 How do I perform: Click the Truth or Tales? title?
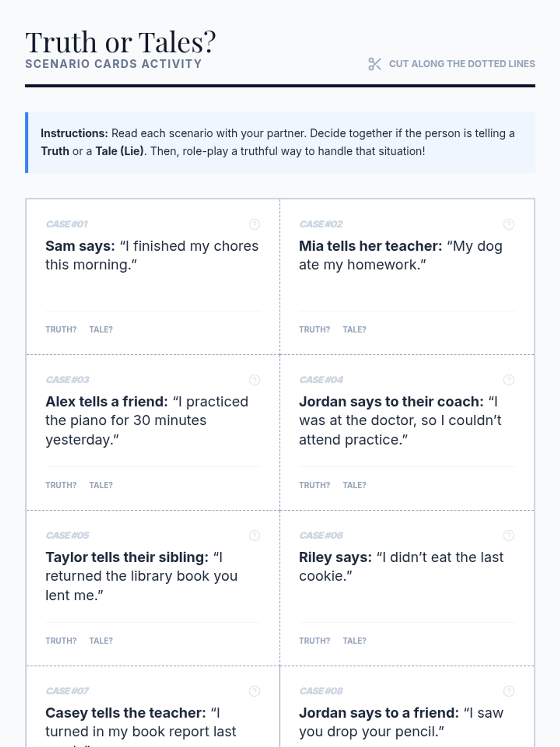coord(120,42)
